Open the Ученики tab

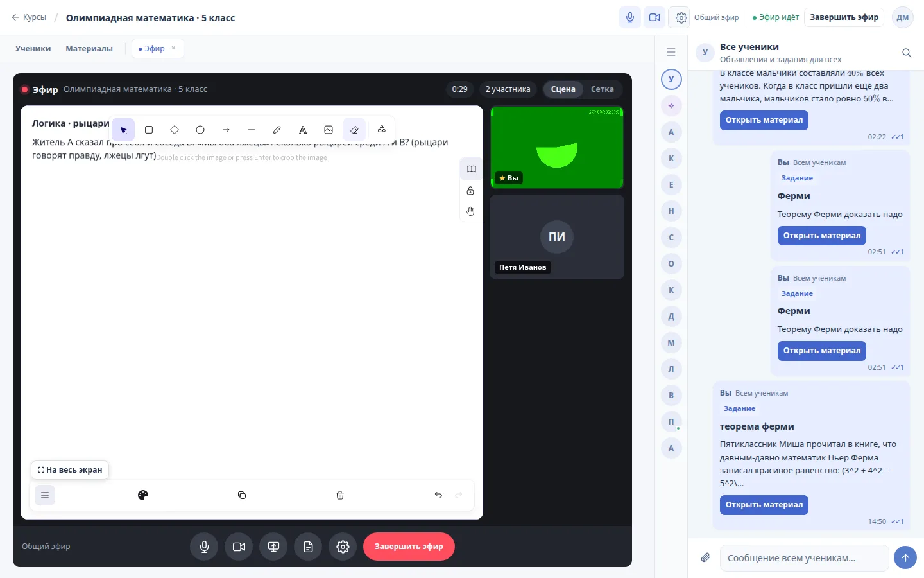pyautogui.click(x=33, y=49)
